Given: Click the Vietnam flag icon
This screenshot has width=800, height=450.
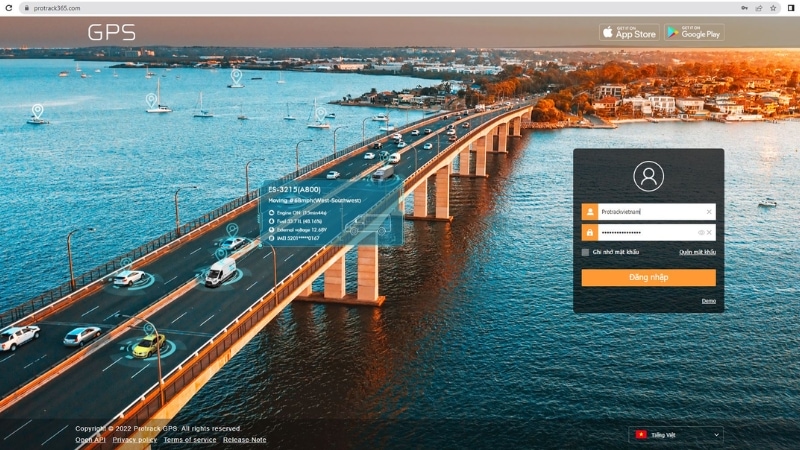Looking at the screenshot, I should [x=640, y=435].
